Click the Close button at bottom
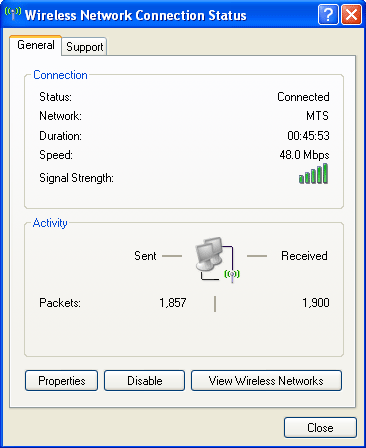Screen dimensions: 366x448 click(320, 428)
